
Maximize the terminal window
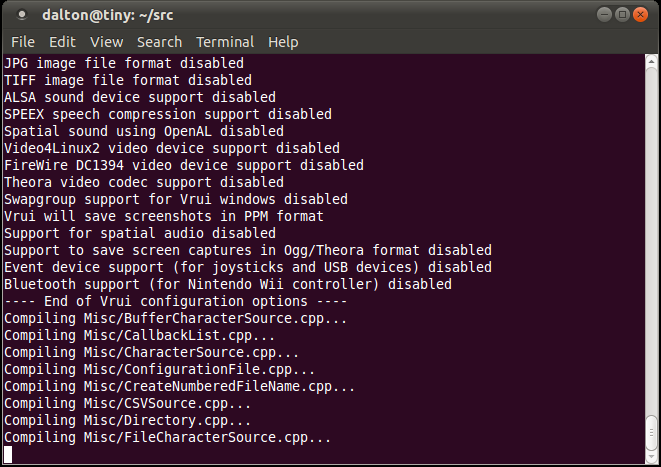[622, 15]
